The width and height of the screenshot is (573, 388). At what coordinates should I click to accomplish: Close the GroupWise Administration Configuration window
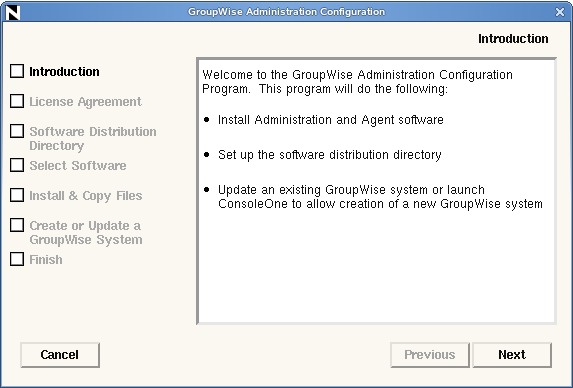[559, 12]
